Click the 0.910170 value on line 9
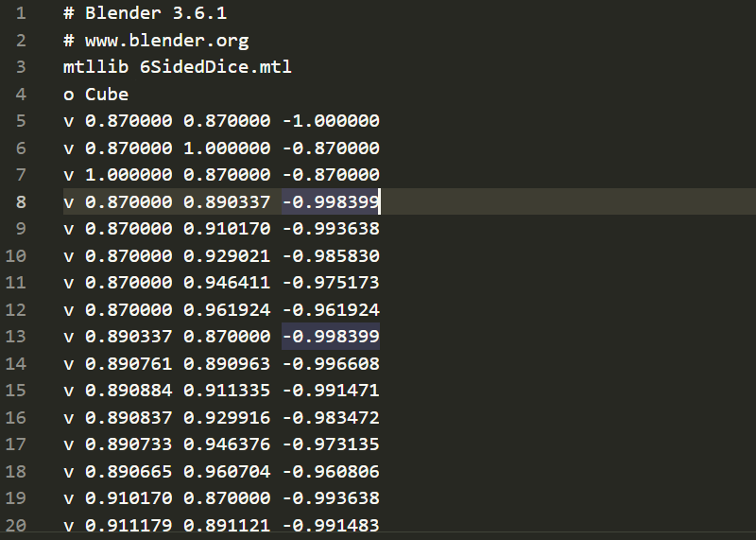This screenshot has width=756, height=540. [x=226, y=228]
